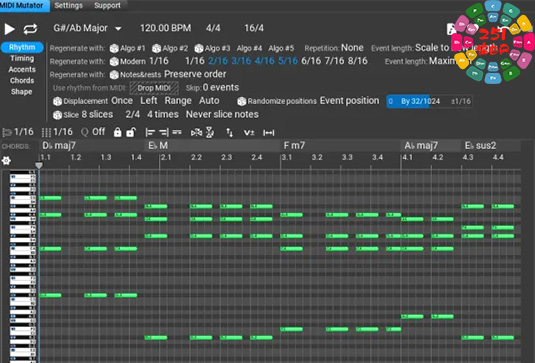The width and height of the screenshot is (535, 363).
Task: Toggle the 4/16 step length
Action: (x=264, y=61)
